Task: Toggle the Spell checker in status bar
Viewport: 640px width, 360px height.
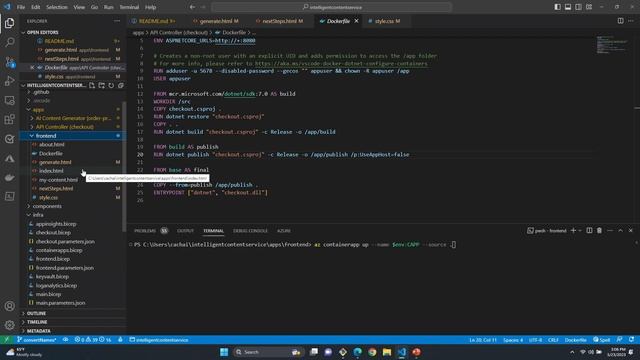Action: (602, 340)
